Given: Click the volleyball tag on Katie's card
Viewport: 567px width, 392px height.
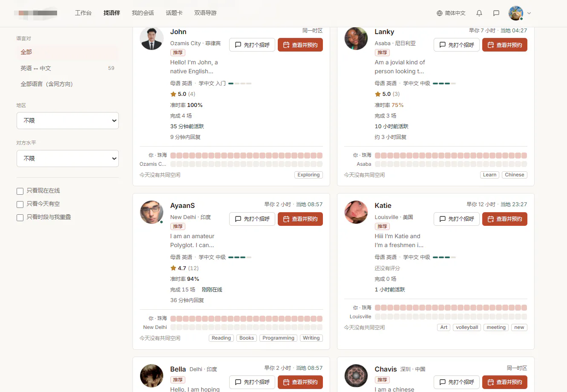Looking at the screenshot, I should pyautogui.click(x=467, y=328).
